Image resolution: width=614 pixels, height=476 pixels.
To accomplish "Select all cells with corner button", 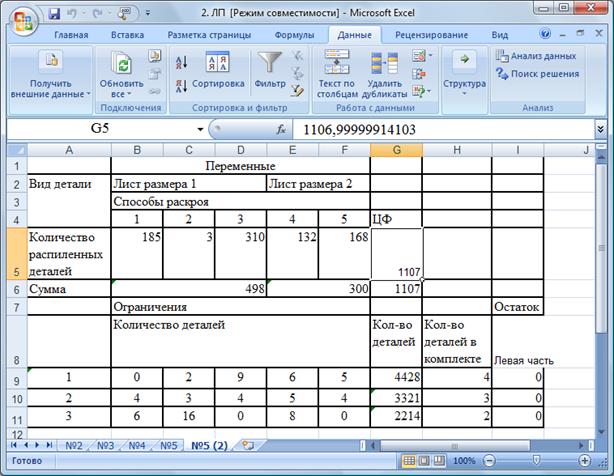I will click(17, 150).
